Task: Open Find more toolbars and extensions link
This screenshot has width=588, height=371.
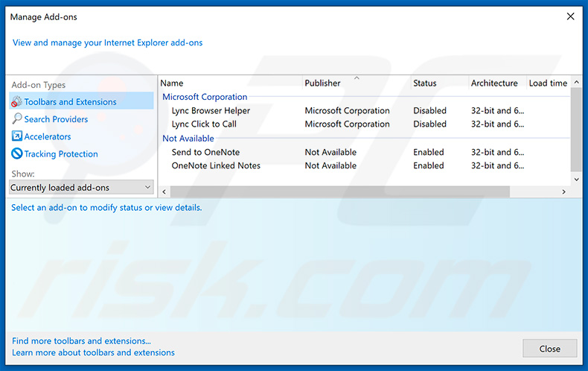Action: tap(81, 341)
